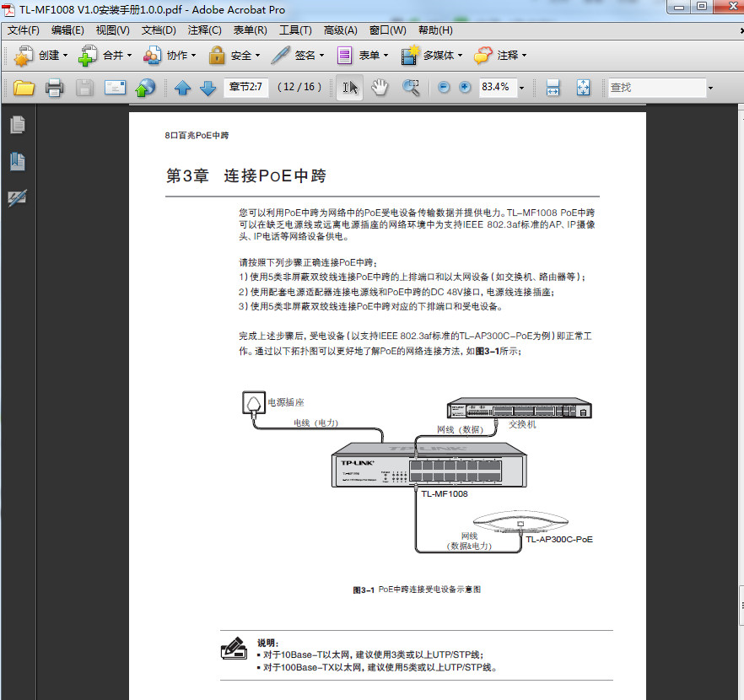Click the 说明: note heading
744x700 pixels.
pyautogui.click(x=268, y=643)
